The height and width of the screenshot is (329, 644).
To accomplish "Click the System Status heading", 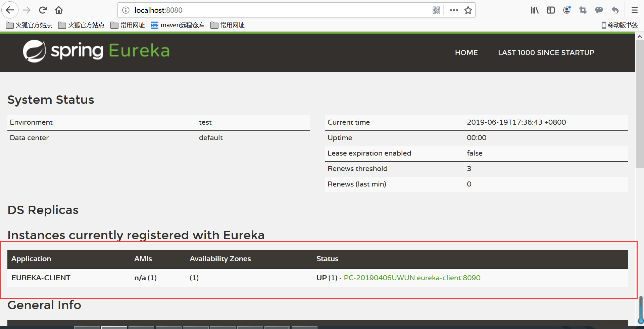I will (51, 100).
